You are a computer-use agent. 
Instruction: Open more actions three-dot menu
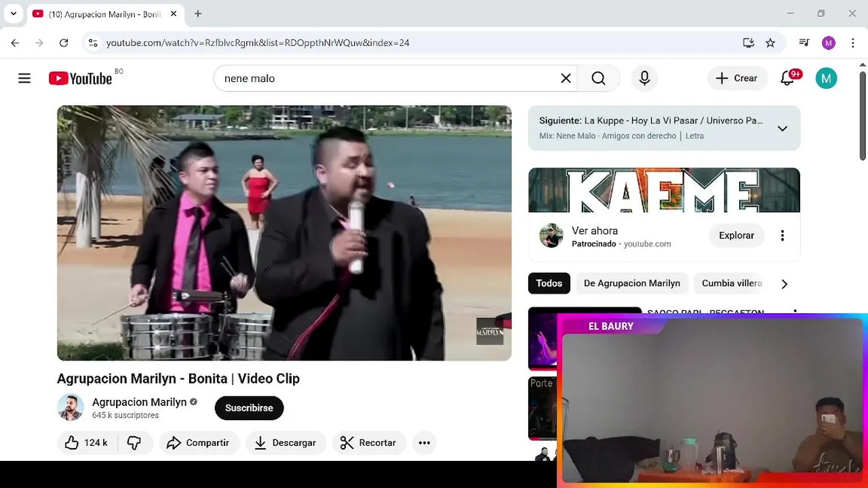[425, 443]
